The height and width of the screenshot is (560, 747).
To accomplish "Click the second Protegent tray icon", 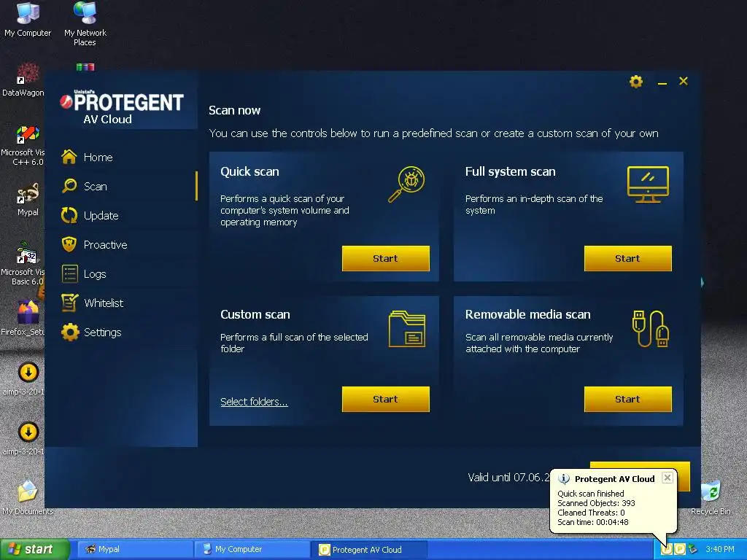I will coord(679,549).
